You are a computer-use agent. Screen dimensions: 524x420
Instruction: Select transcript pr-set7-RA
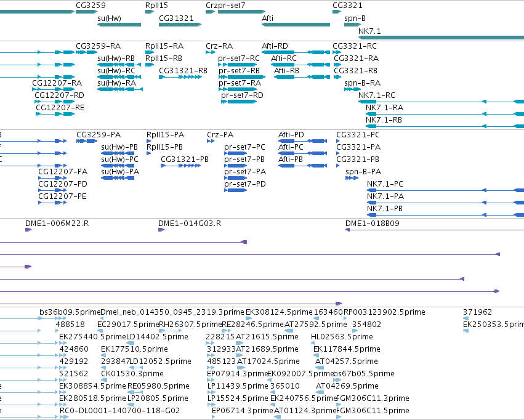[236, 89]
